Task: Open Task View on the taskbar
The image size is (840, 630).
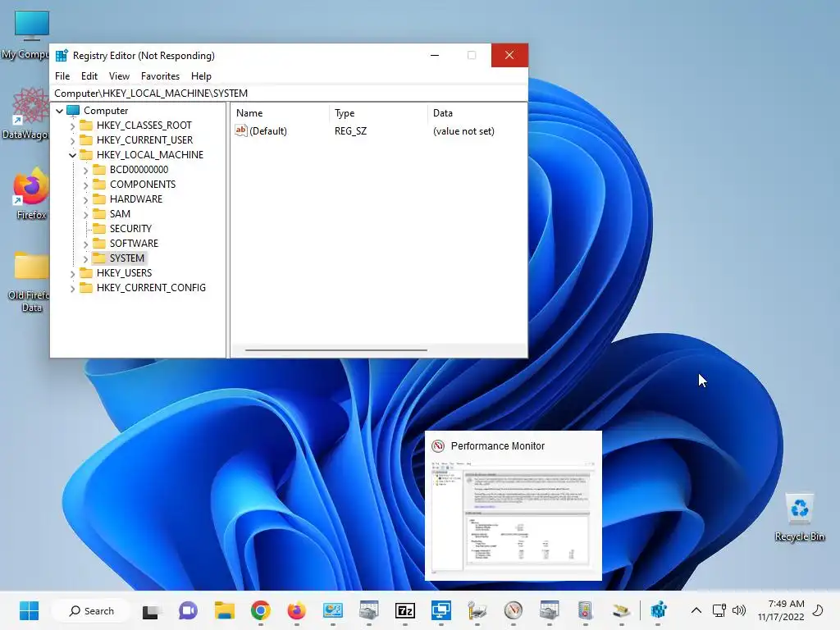Action: click(151, 610)
